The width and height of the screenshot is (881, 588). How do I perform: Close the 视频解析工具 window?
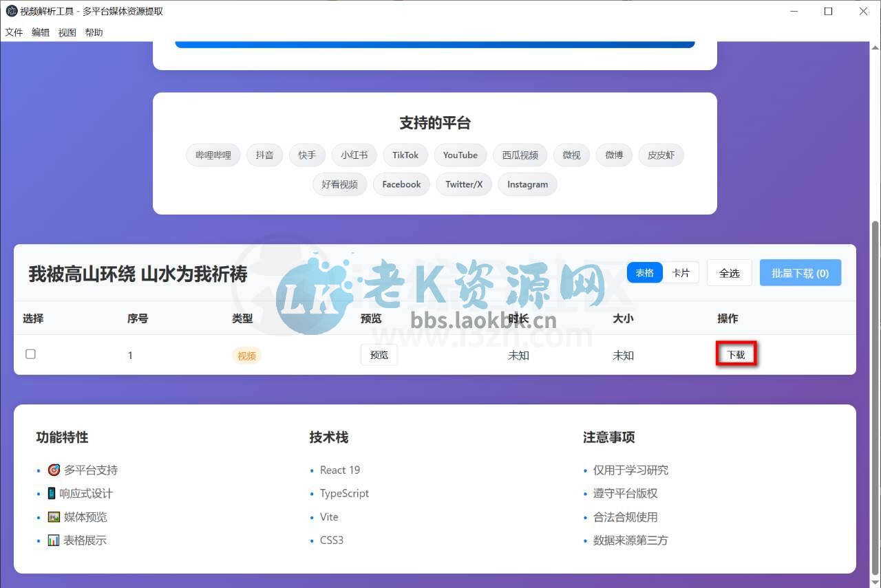[x=863, y=11]
